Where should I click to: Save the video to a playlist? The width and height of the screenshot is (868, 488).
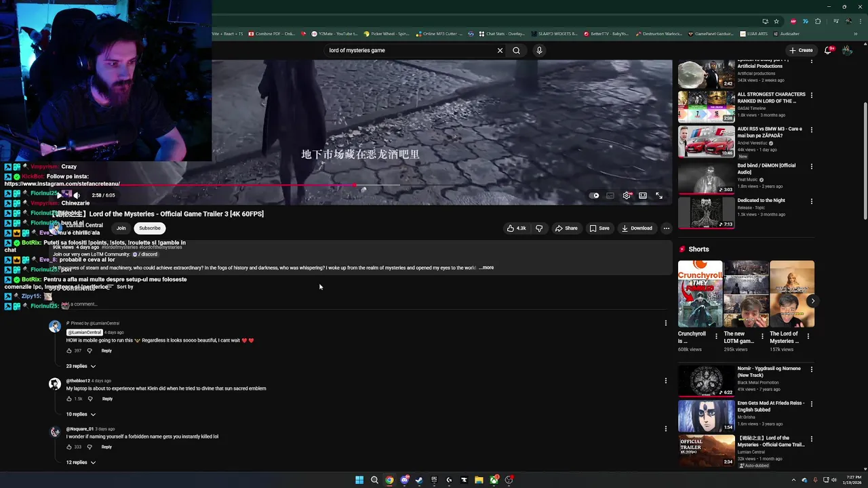[x=599, y=228]
